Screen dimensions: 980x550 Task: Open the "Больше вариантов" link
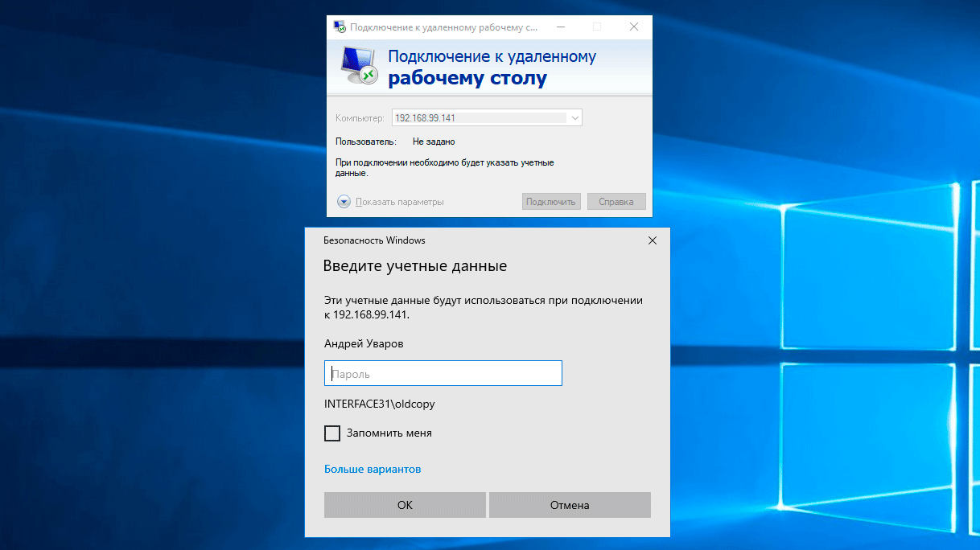(x=373, y=469)
